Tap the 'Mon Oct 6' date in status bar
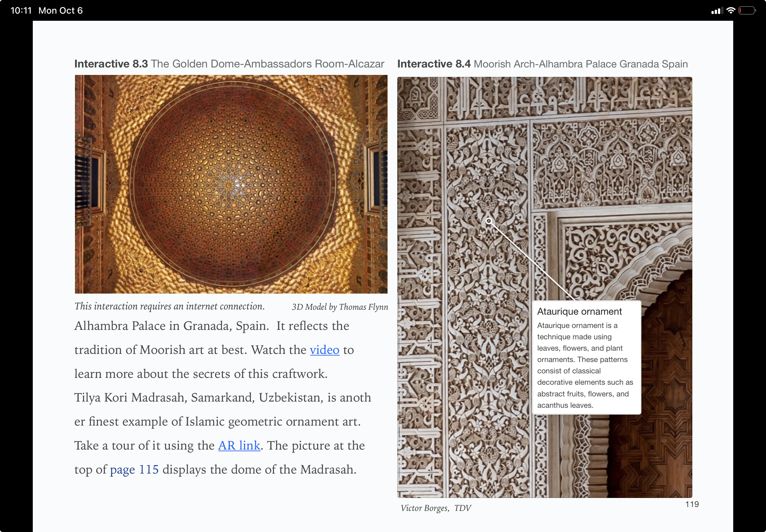 [x=60, y=11]
